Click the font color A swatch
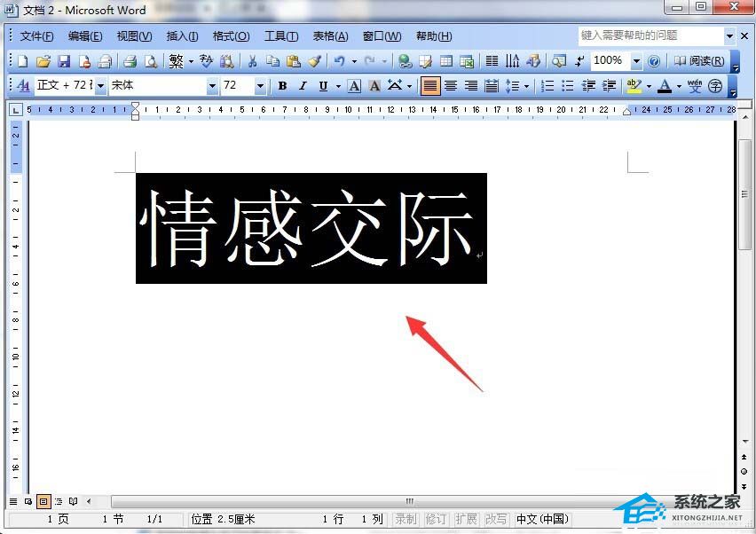 tap(665, 86)
